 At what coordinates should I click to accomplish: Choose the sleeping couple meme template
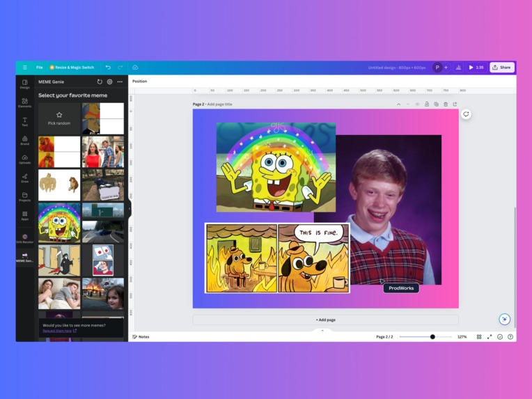(59, 293)
